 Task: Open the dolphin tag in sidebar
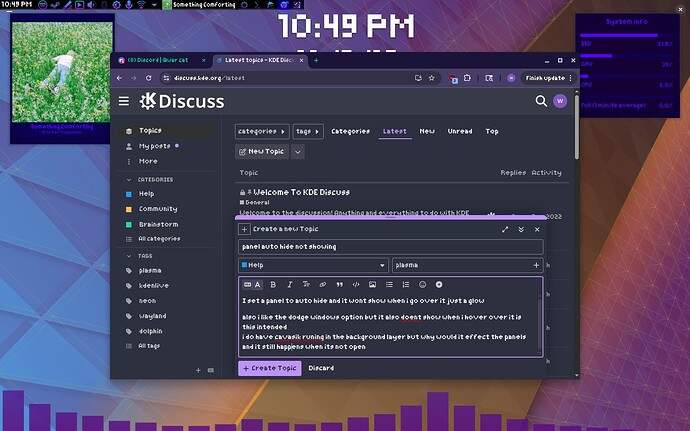click(x=150, y=331)
